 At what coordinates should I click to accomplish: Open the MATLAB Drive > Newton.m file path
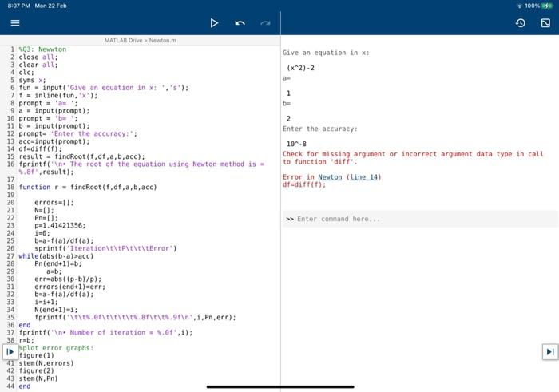pyautogui.click(x=140, y=40)
